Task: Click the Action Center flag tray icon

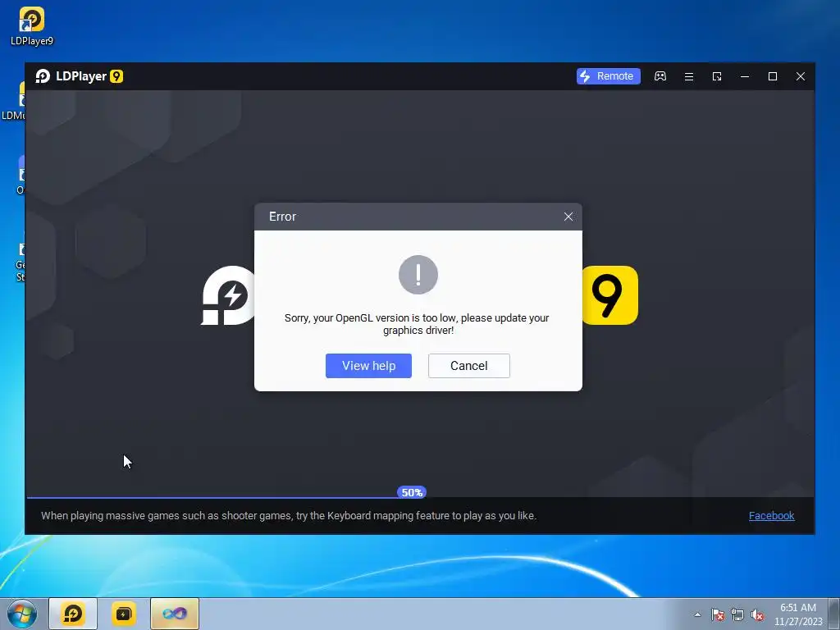Action: click(x=717, y=614)
